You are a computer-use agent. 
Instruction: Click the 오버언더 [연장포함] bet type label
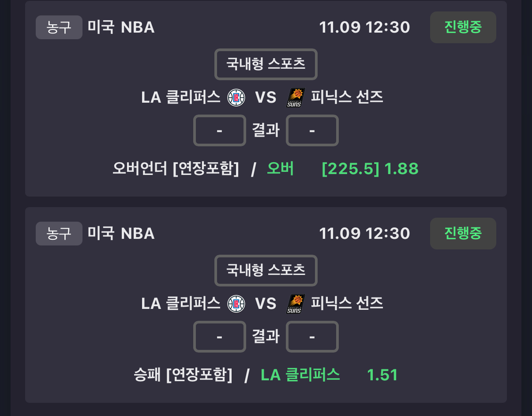point(176,168)
